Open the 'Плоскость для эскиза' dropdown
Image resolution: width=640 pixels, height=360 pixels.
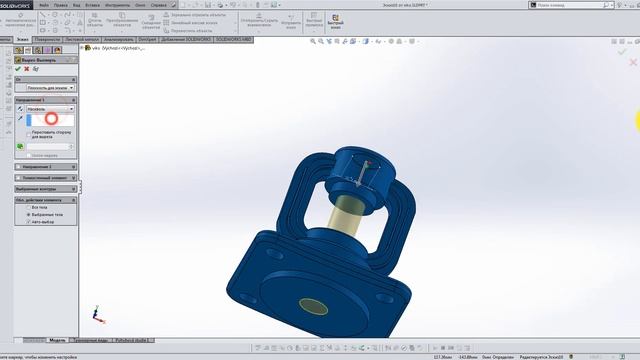point(50,88)
